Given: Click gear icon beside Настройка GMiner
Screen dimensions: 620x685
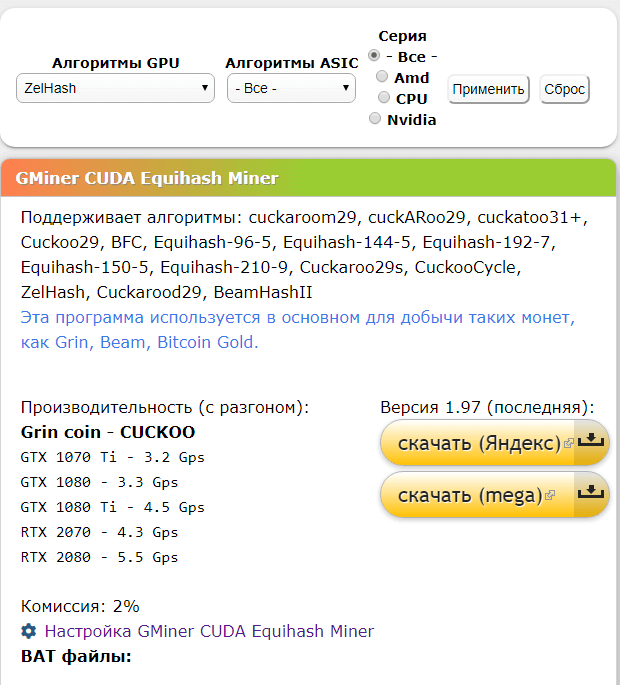Looking at the screenshot, I should point(29,631).
